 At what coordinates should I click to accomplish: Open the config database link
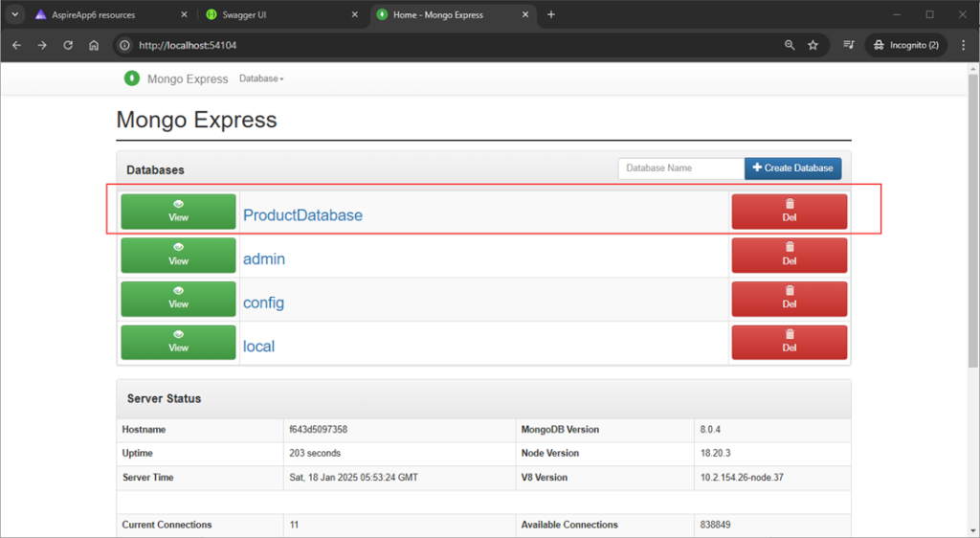click(x=263, y=303)
